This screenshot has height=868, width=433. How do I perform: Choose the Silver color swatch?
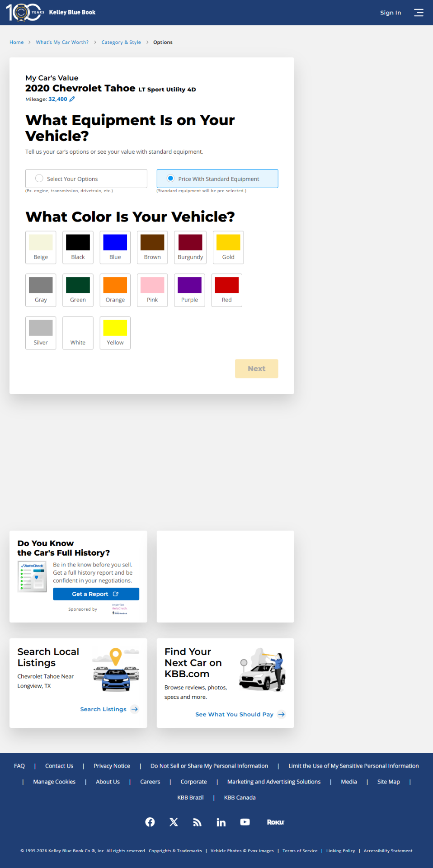tap(41, 333)
